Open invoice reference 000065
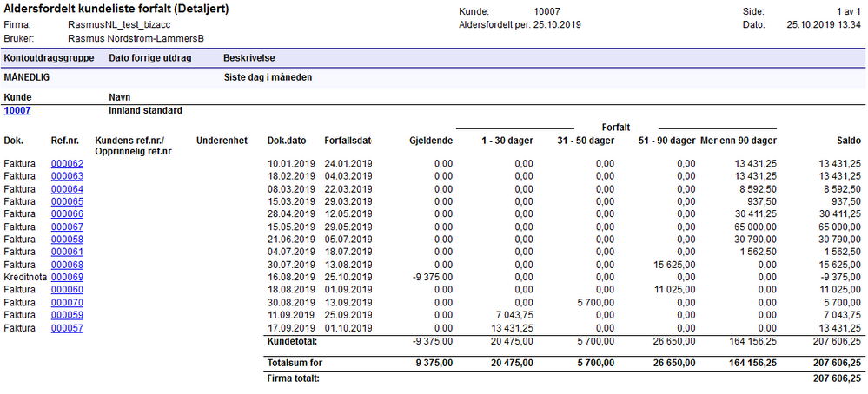Viewport: 868px width, 394px height. tap(67, 201)
